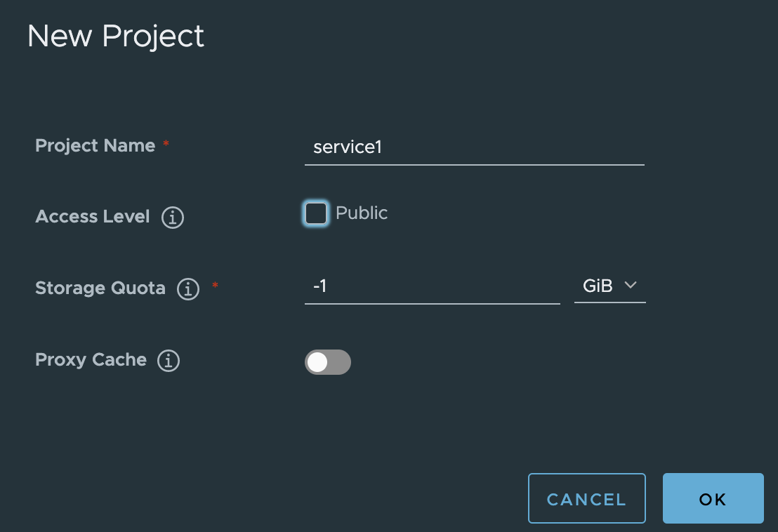778x532 pixels.
Task: Click the red asterisk beside Project Name
Action: point(166,143)
